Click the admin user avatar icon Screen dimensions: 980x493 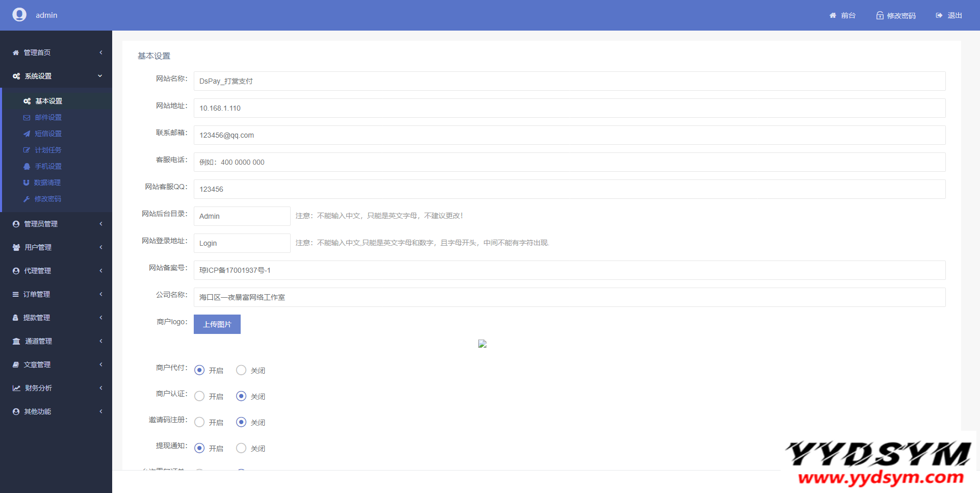(19, 15)
